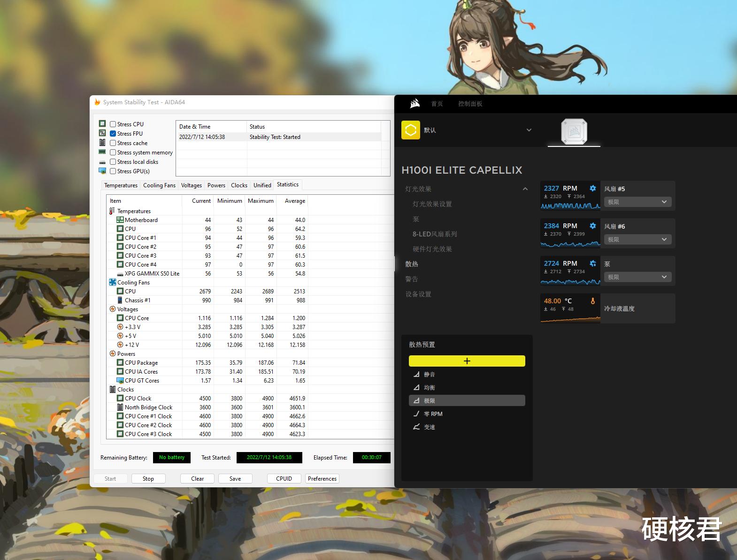Click the coolant temperature thermometer icon
Image resolution: width=737 pixels, height=560 pixels.
593,301
